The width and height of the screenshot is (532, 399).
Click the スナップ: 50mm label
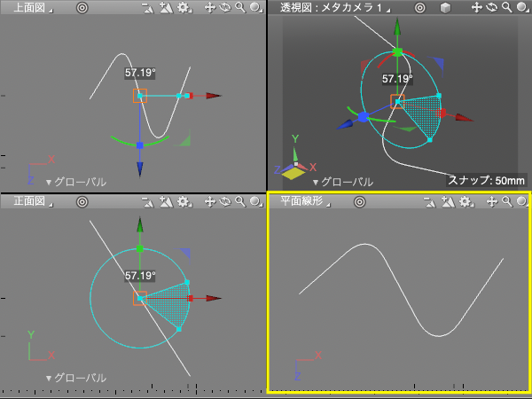(x=487, y=180)
